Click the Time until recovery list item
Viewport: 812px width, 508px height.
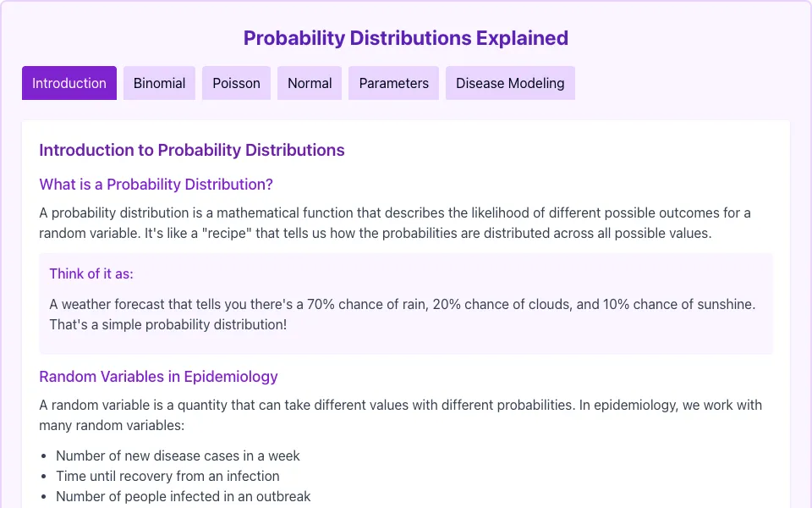pyautogui.click(x=167, y=476)
